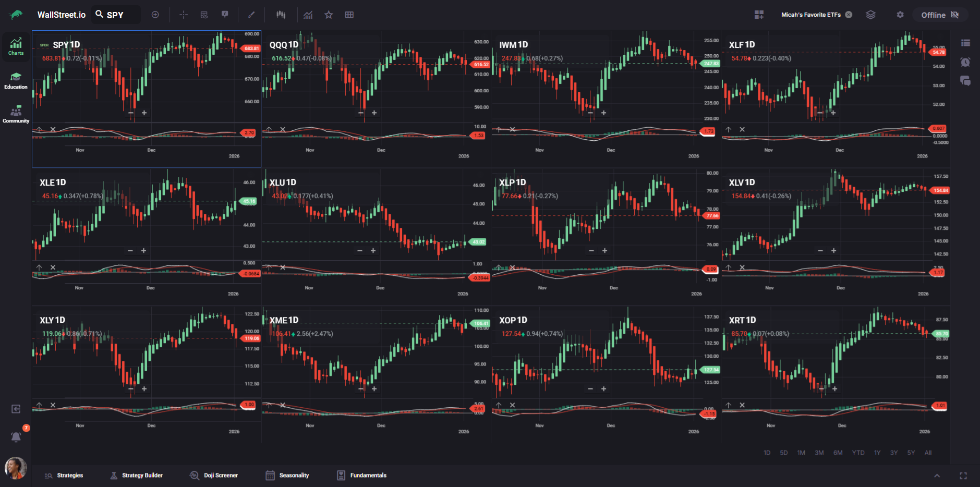The width and height of the screenshot is (980, 487).
Task: Expand the bottom panel chevron
Action: click(937, 476)
